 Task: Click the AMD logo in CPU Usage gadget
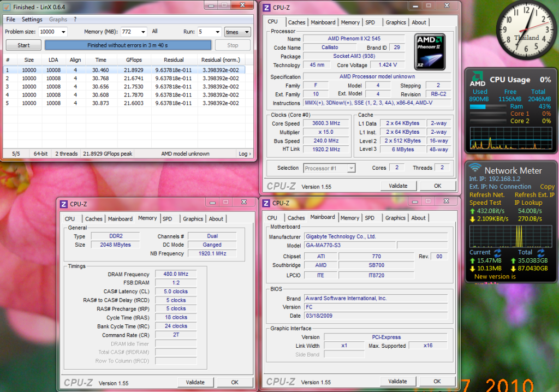(x=478, y=80)
